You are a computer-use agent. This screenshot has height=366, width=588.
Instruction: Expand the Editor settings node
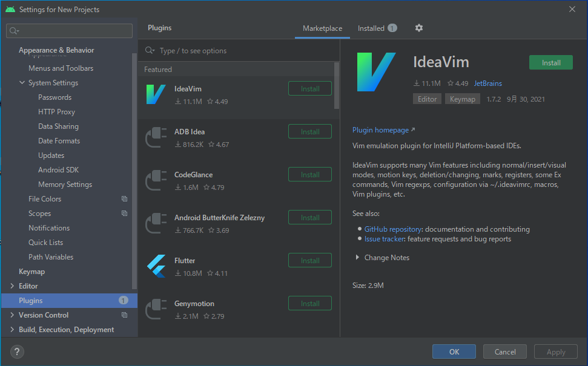click(12, 286)
